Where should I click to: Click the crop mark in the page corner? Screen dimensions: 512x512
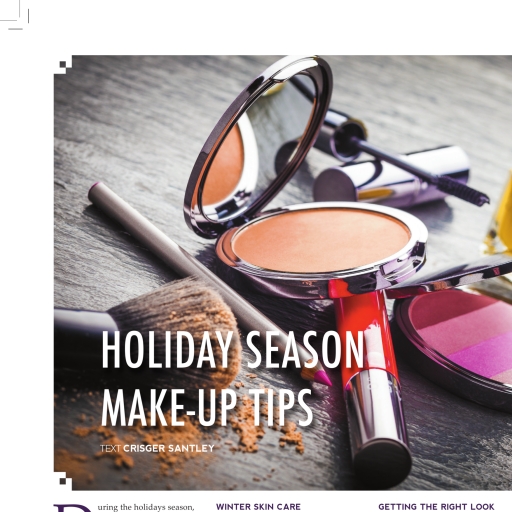[x=15, y=15]
